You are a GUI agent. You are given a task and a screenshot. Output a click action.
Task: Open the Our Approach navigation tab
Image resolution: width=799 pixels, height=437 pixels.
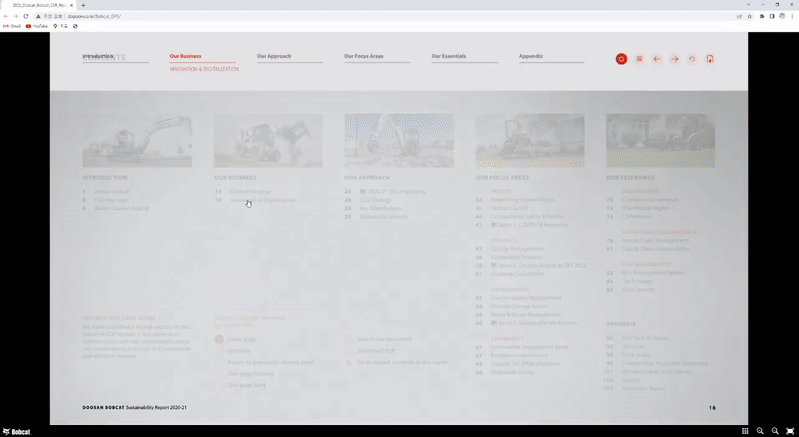click(x=274, y=56)
